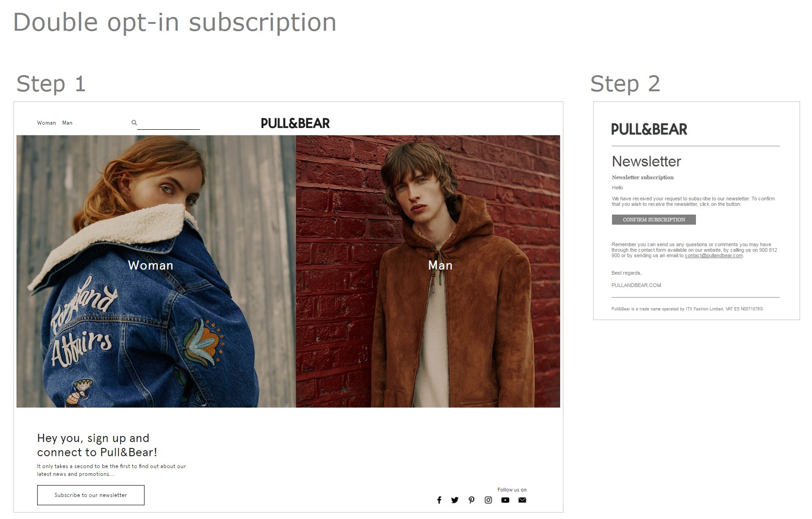
Task: Click the PULL&BEAR logo in the site header
Action: coord(295,123)
